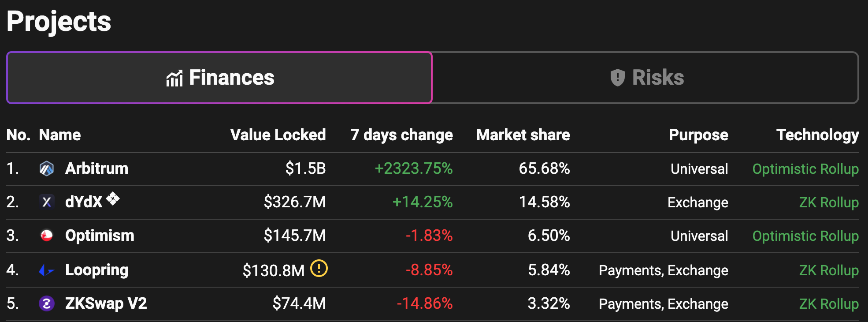Click dYdX's ZK Rollup technology label
The height and width of the screenshot is (322, 868).
[829, 202]
